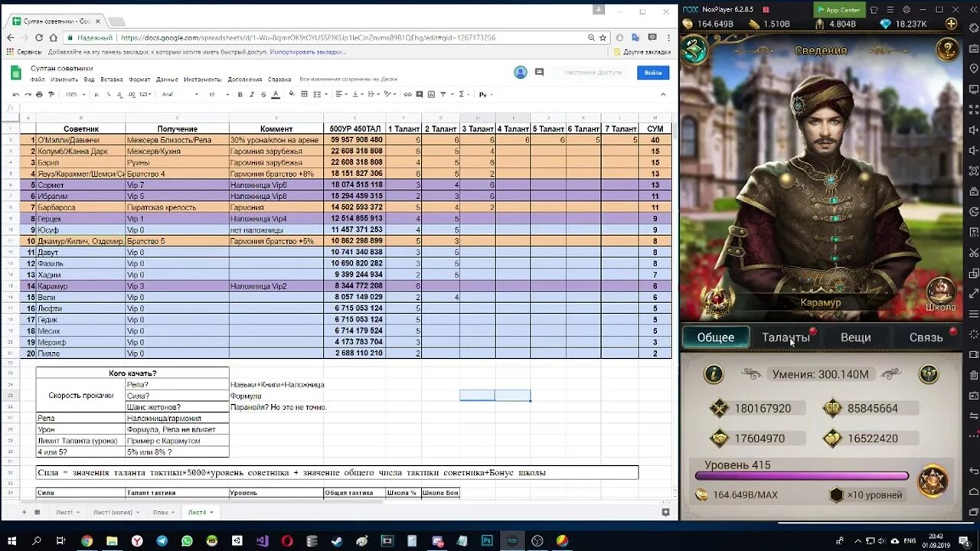Click the insert link icon

(x=408, y=94)
